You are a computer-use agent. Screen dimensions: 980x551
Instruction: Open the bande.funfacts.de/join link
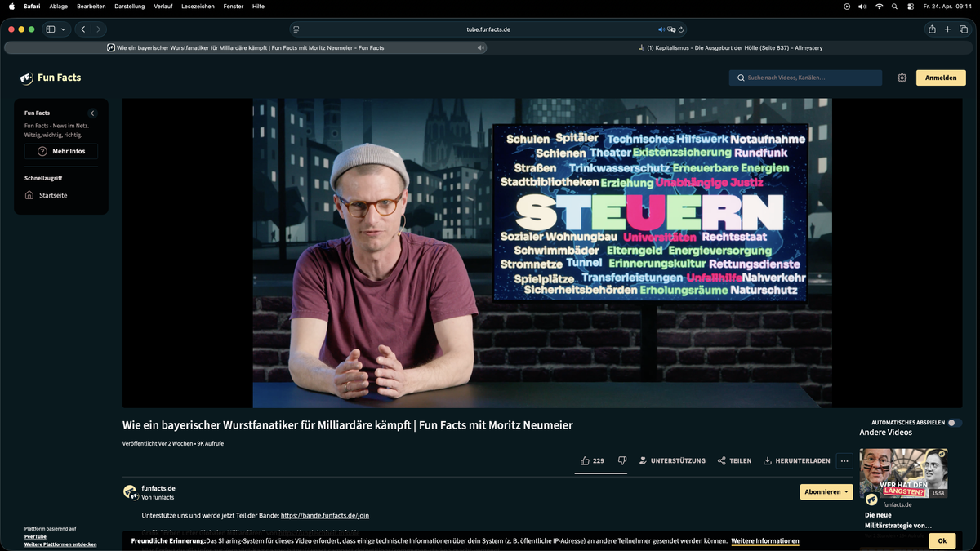[325, 515]
